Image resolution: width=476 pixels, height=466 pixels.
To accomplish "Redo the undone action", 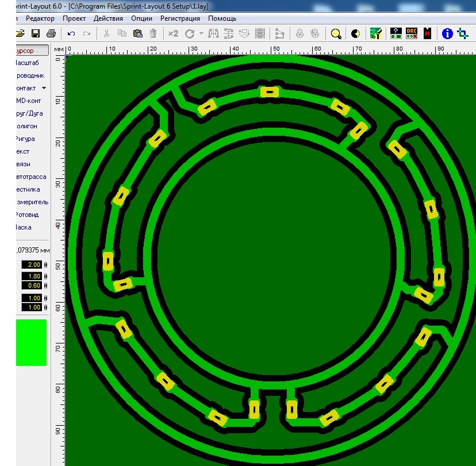I will coord(87,34).
